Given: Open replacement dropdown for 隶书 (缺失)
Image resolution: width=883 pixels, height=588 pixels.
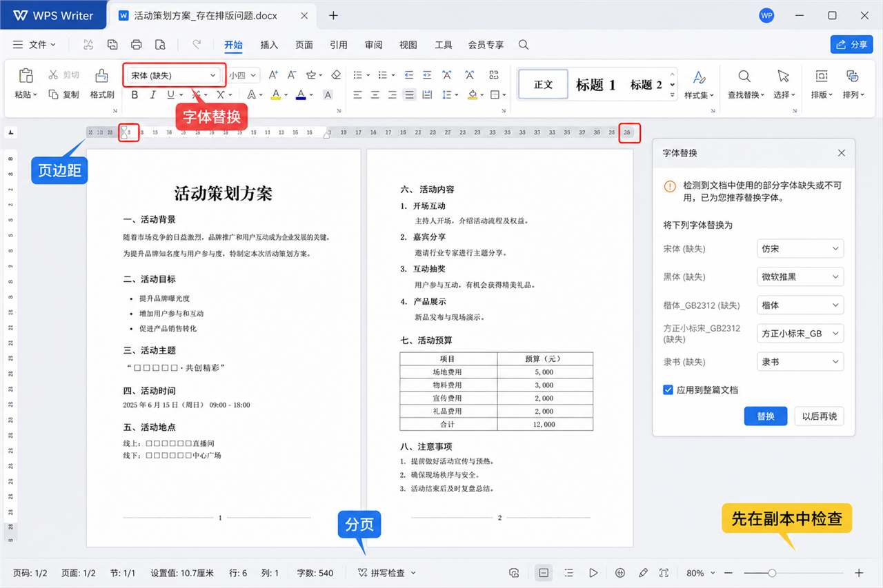Looking at the screenshot, I should pyautogui.click(x=800, y=362).
